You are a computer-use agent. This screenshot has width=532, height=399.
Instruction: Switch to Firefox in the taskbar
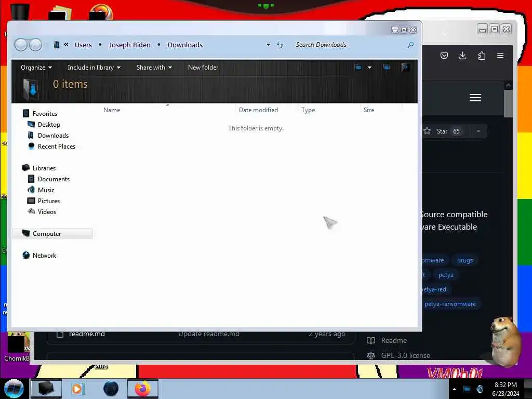tap(143, 389)
